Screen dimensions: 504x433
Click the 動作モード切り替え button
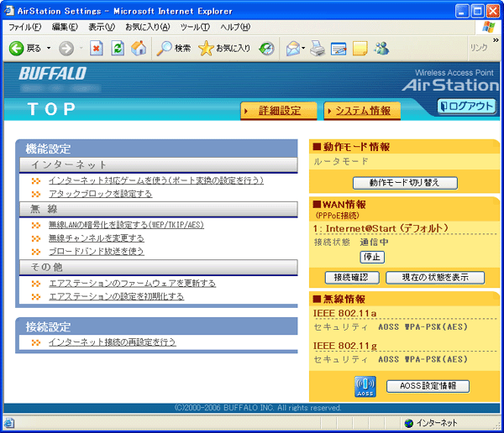coord(405,183)
